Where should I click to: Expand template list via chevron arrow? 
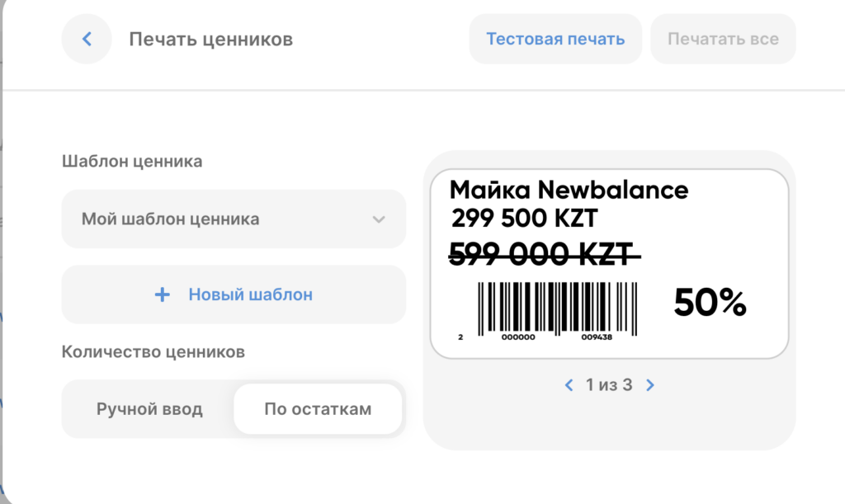pyautogui.click(x=379, y=219)
